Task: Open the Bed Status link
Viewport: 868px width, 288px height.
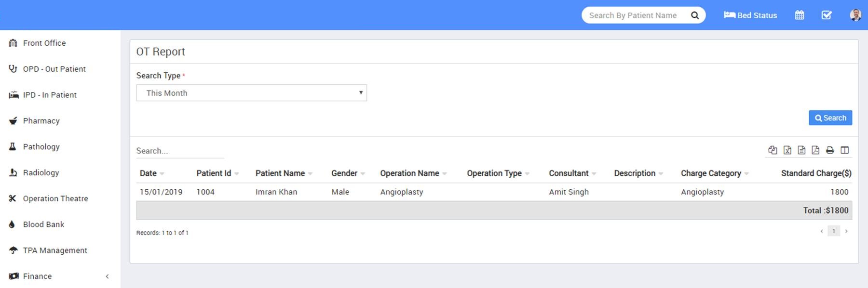Action: (x=750, y=15)
